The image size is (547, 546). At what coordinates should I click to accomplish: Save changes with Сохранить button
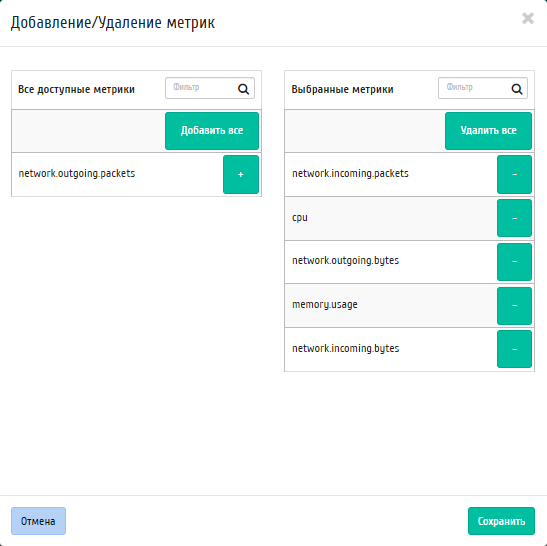pos(501,521)
